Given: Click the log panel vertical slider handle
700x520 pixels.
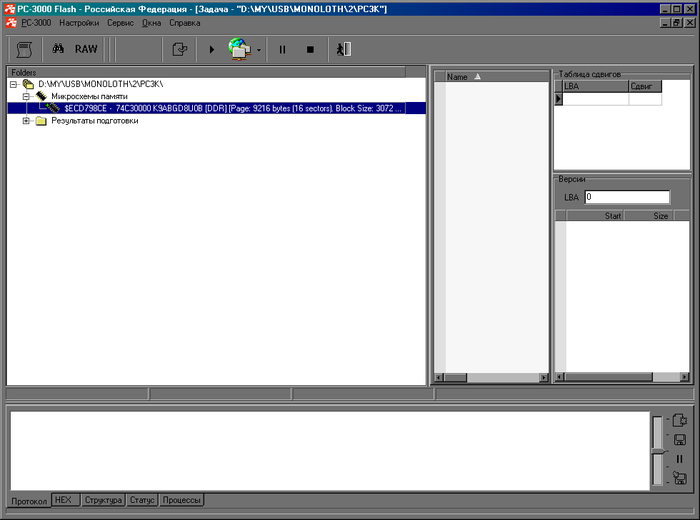Looking at the screenshot, I should 657,451.
